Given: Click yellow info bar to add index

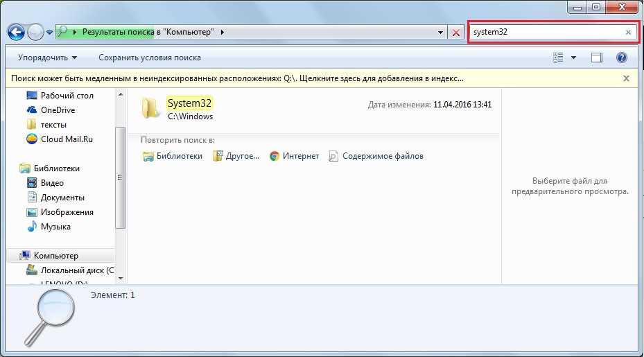Looking at the screenshot, I should [x=237, y=79].
